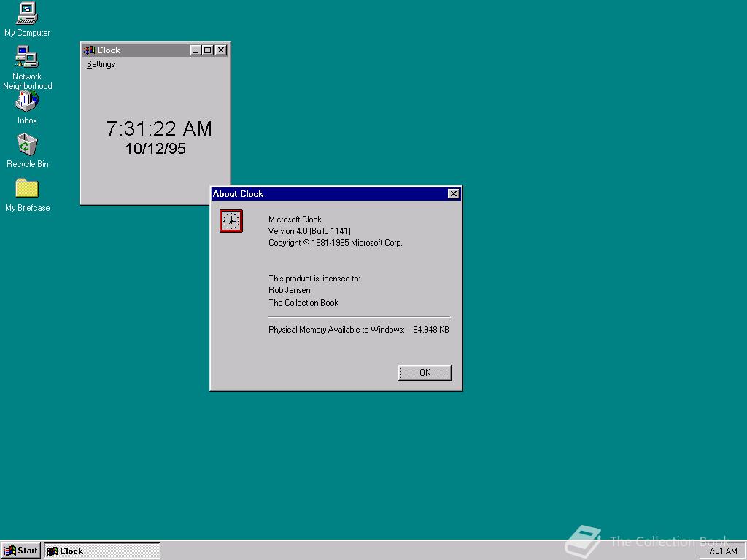The image size is (747, 560).
Task: Click the 10/12/95 date in Clock
Action: click(x=155, y=149)
